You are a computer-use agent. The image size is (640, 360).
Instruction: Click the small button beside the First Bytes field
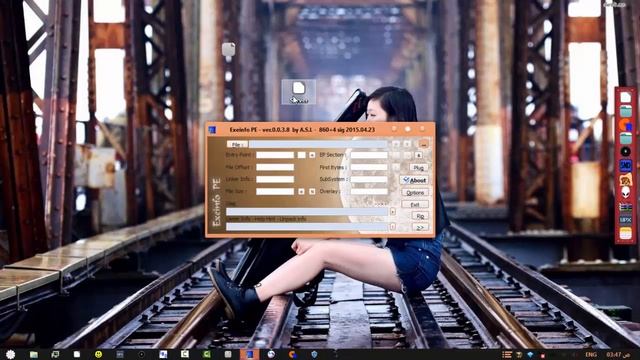click(396, 167)
